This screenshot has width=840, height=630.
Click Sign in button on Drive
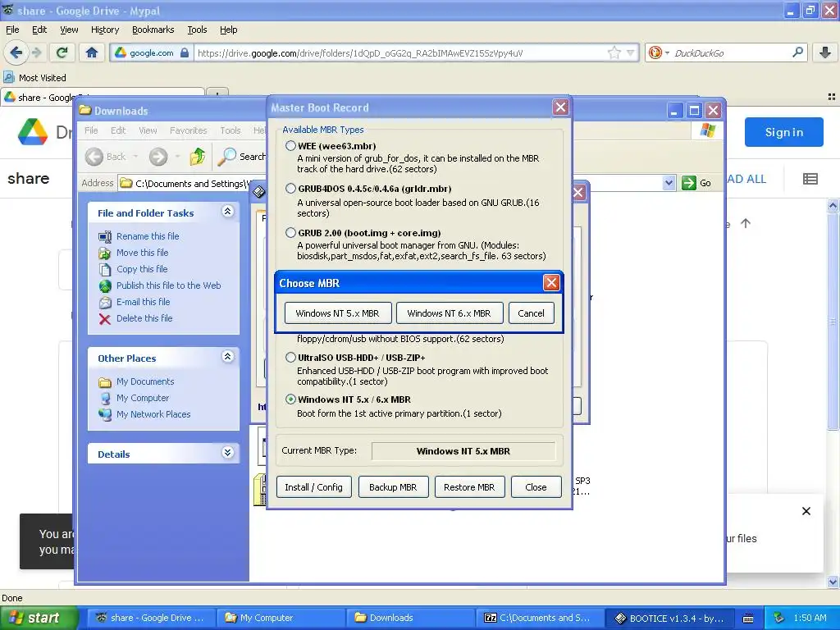point(783,132)
